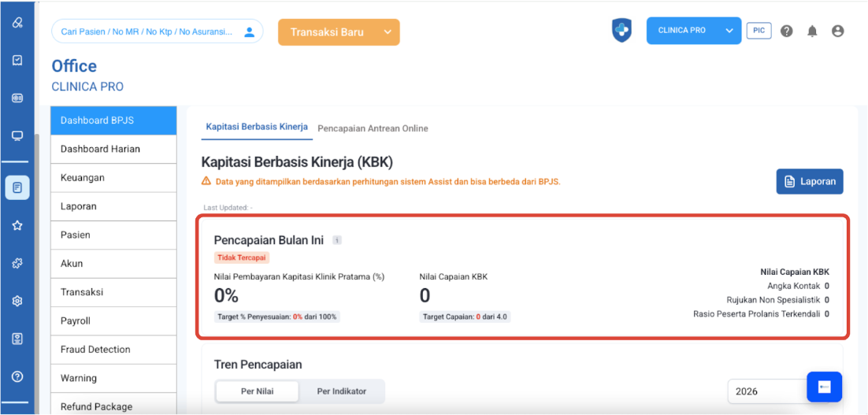Click the blue chat widget icon
The image size is (868, 415).
coord(824,387)
